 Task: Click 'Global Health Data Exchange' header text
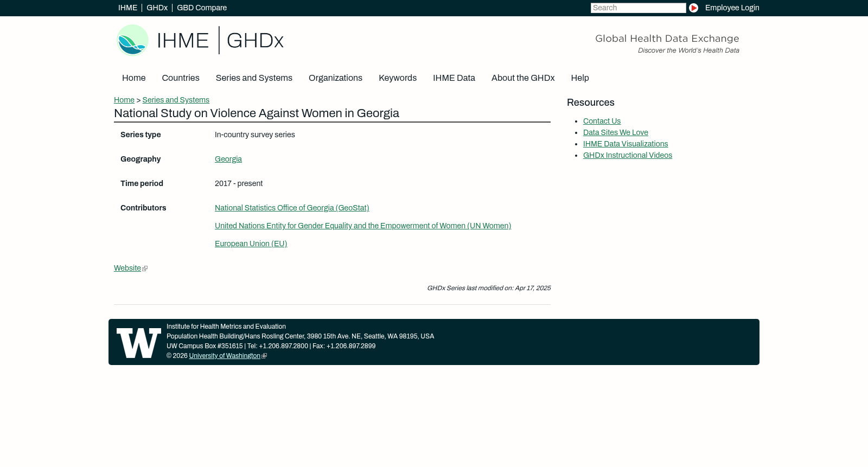pyautogui.click(x=667, y=39)
